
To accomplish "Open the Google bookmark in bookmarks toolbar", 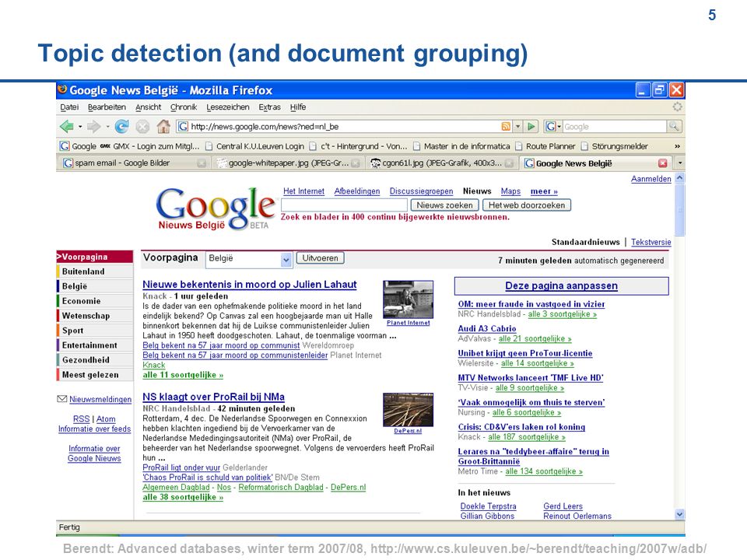I will [79, 146].
